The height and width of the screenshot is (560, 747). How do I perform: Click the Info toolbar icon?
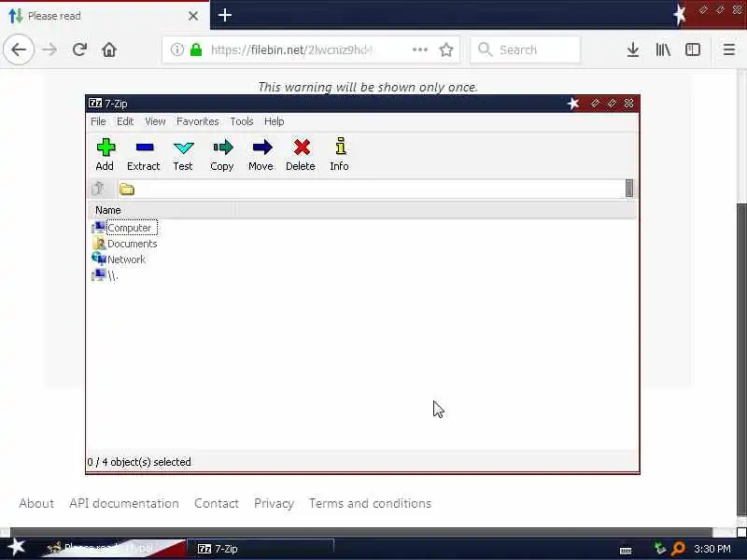pos(340,154)
